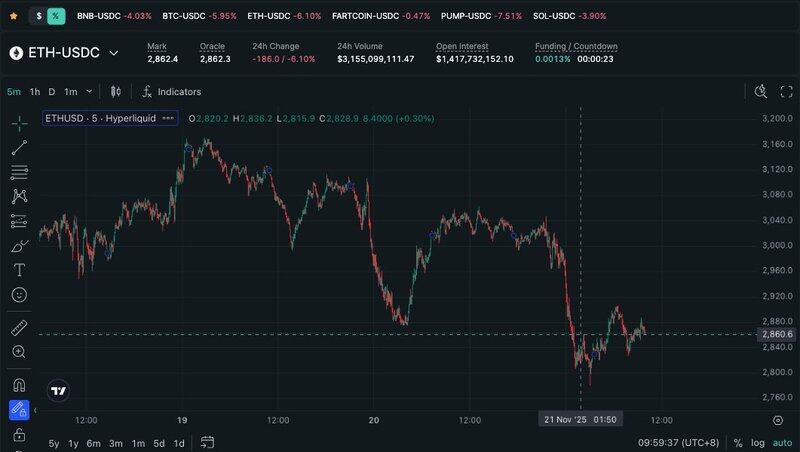Toggle auto scale on price axis
This screenshot has width=800, height=452.
coord(782,443)
